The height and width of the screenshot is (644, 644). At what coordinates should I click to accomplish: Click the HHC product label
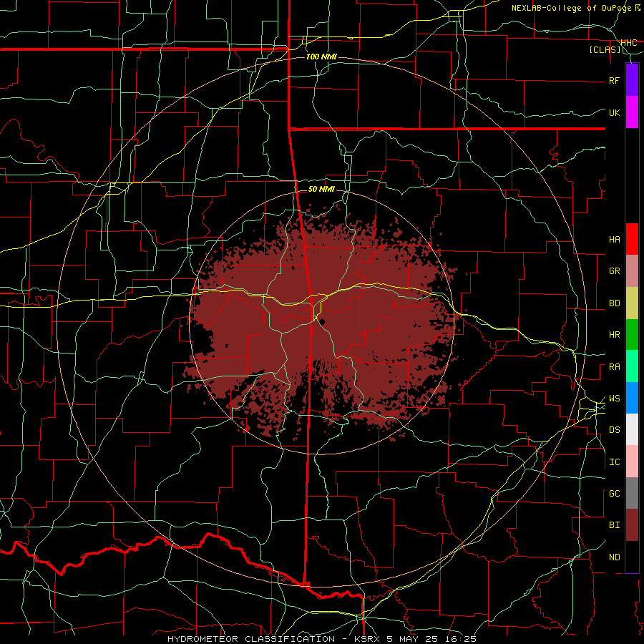tap(628, 43)
